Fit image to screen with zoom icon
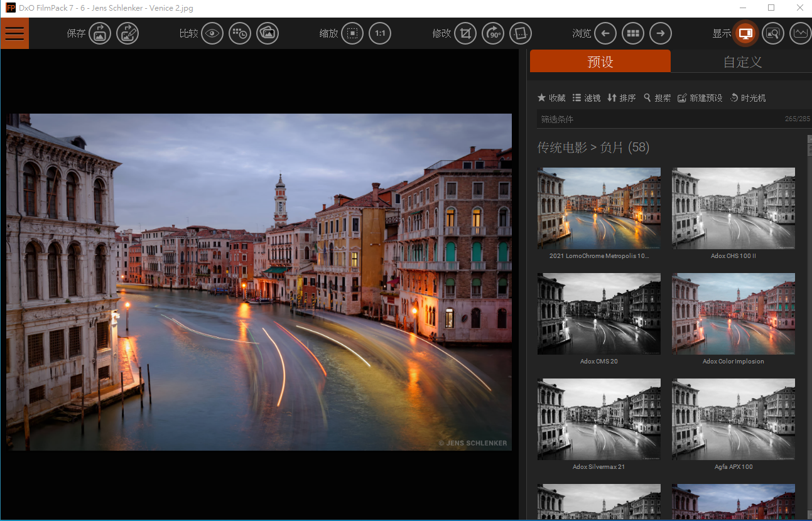 (352, 33)
